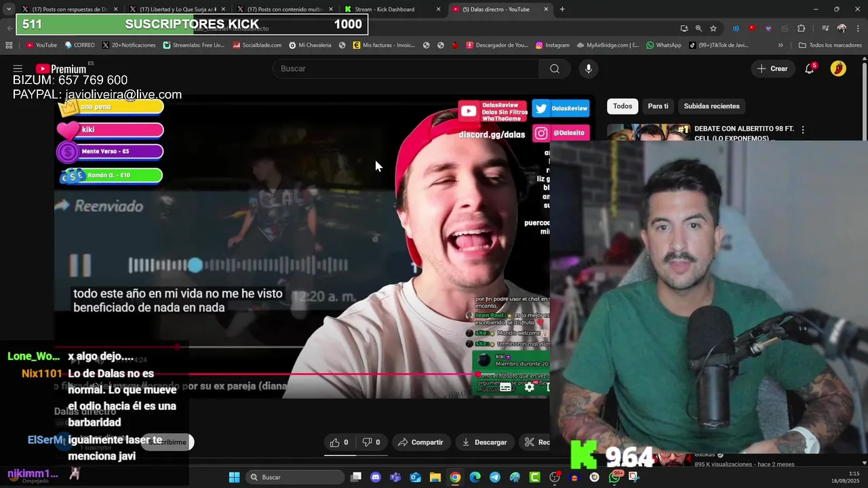The height and width of the screenshot is (488, 868).
Task: Open the zoom magnifier in the address bar
Action: (x=698, y=28)
